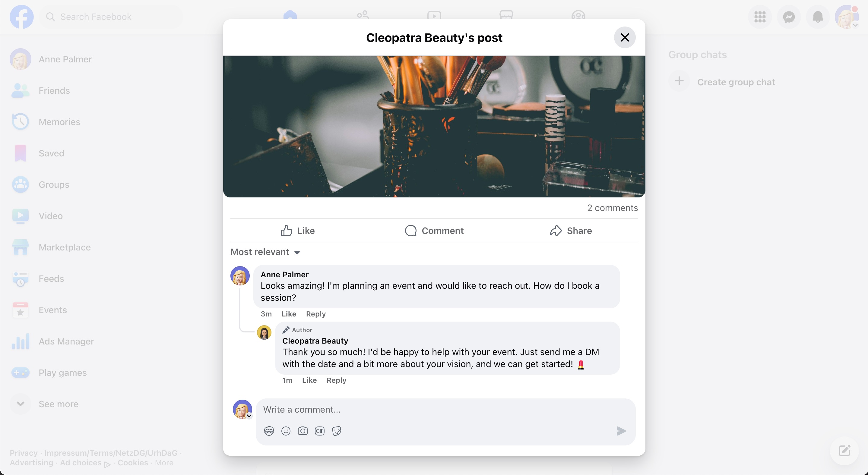868x475 pixels.
Task: Reply to Cleopatra Beauty's comment
Action: pos(336,380)
